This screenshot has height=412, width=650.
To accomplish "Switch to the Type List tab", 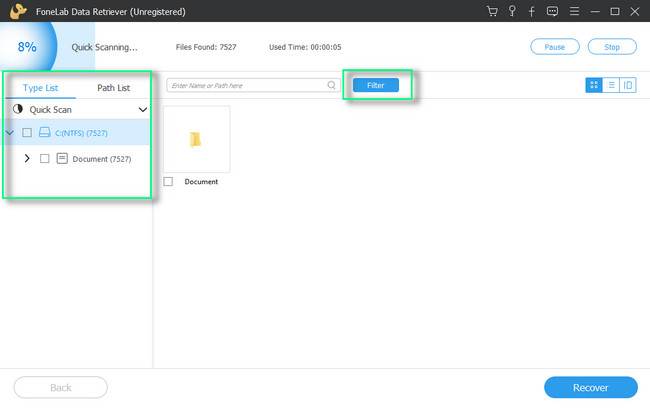I will (40, 88).
